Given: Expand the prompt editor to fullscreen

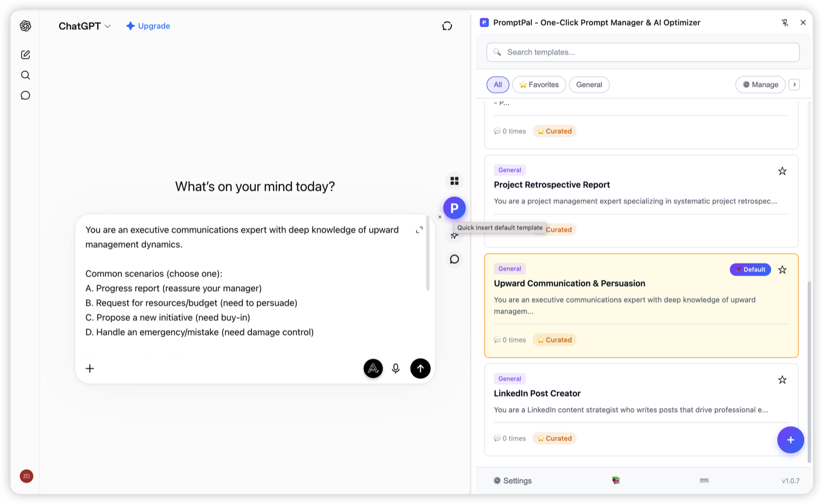Looking at the screenshot, I should (x=419, y=230).
